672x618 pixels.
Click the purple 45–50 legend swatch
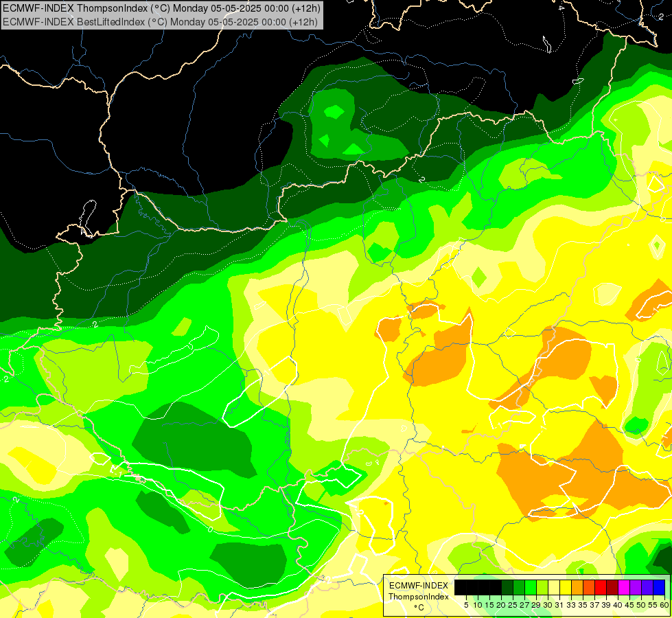click(636, 587)
